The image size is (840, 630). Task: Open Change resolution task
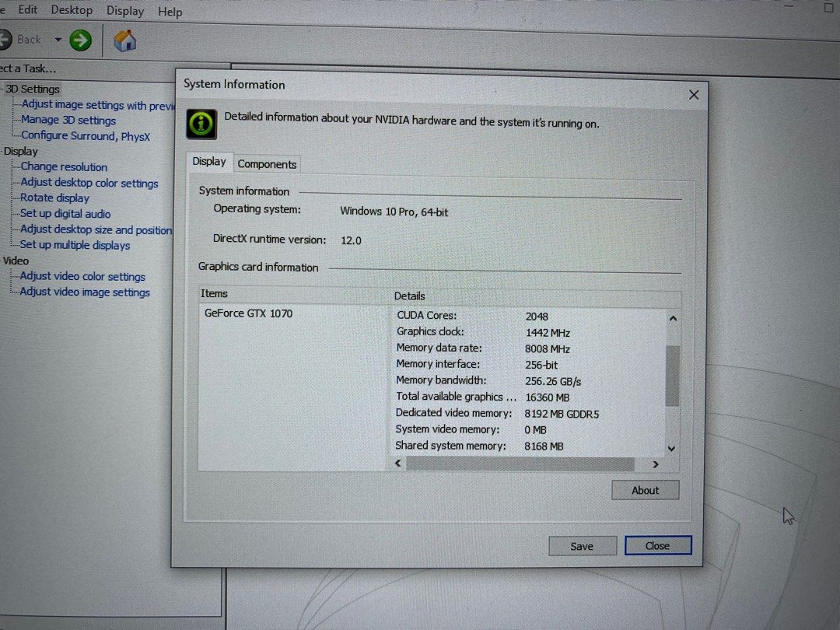pyautogui.click(x=64, y=167)
